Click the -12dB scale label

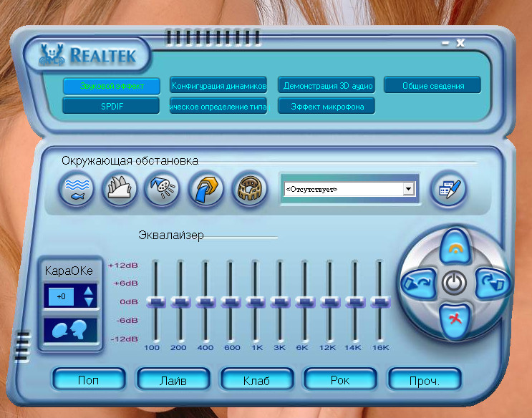[124, 339]
